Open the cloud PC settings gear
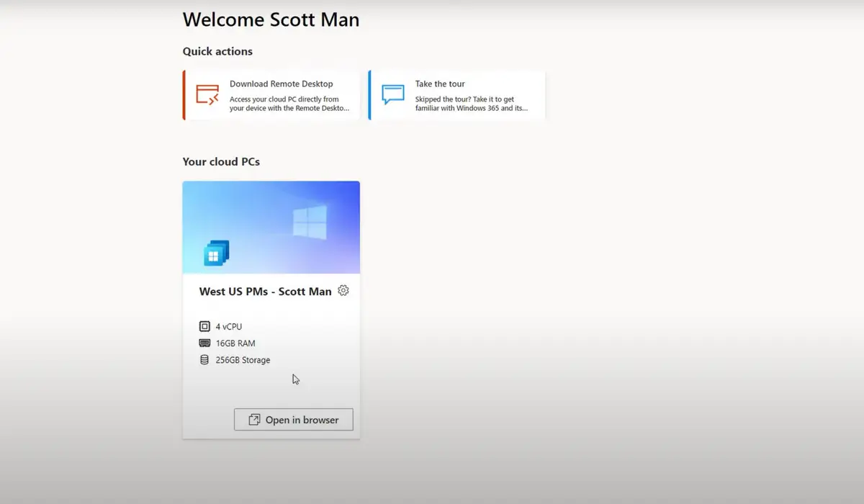Viewport: 864px width, 504px height. coord(343,291)
